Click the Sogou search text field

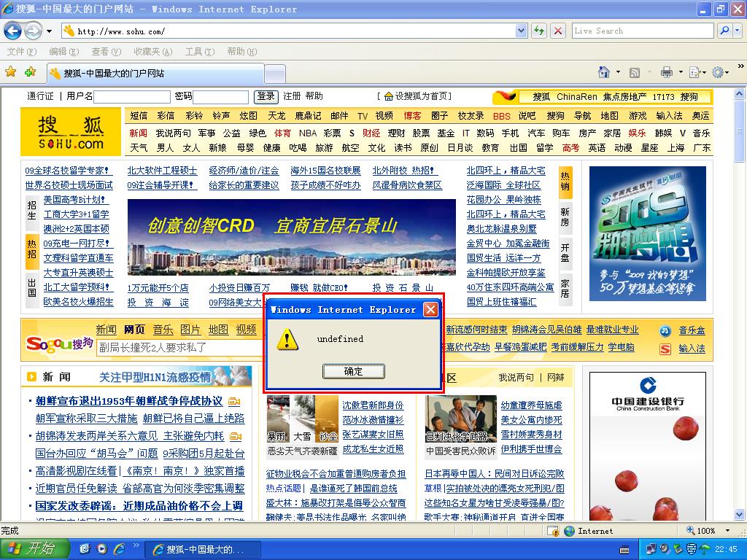180,348
